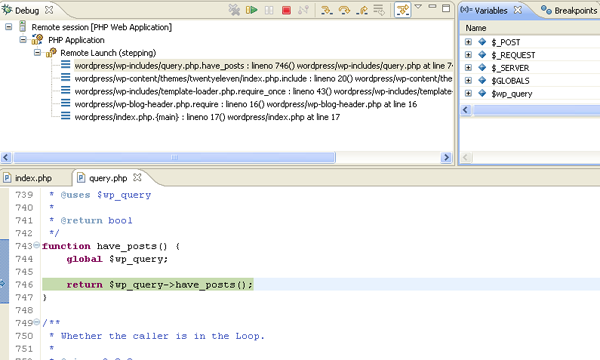Step Return from current function
Image resolution: width=600 pixels, height=360 pixels.
pos(362,10)
